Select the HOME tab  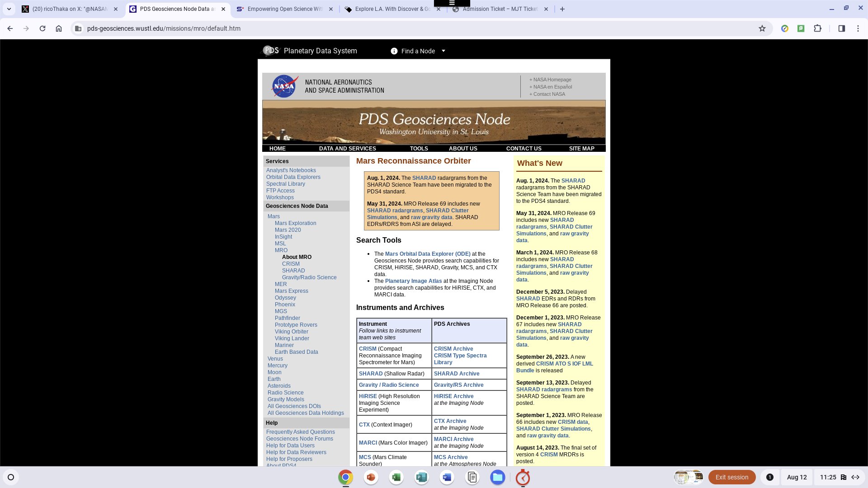[x=278, y=148]
